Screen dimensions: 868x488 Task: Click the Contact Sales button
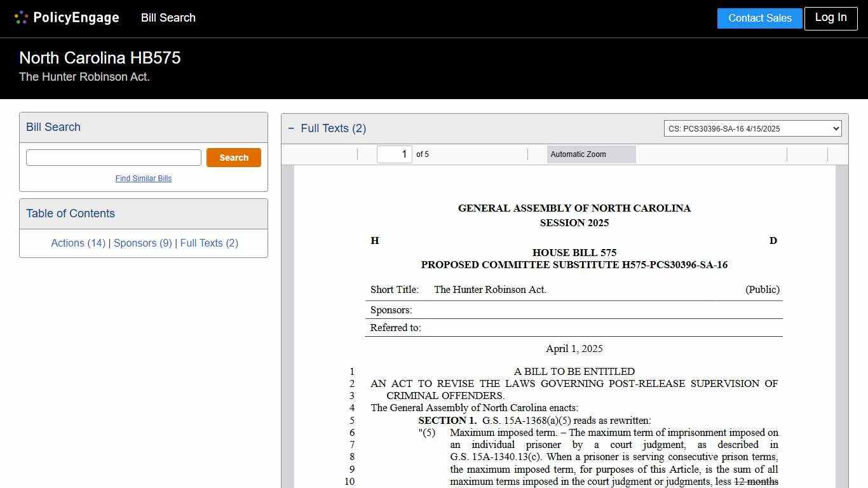759,18
